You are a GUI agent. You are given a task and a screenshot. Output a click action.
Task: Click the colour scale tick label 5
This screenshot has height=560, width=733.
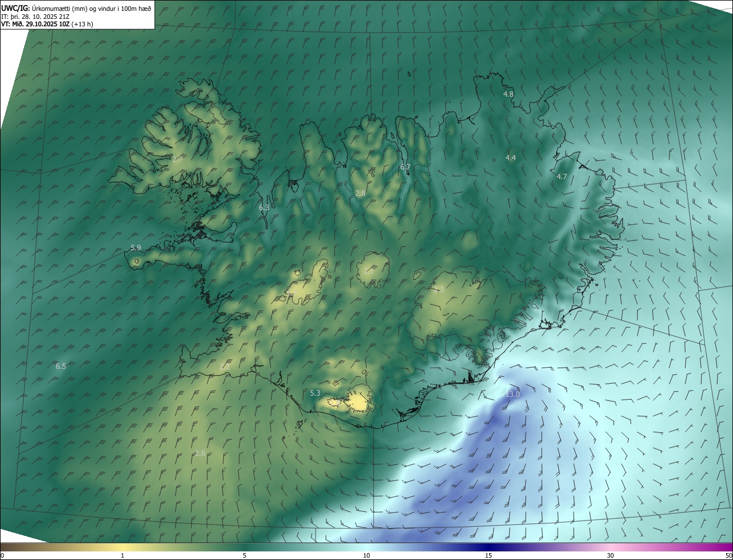tap(245, 556)
